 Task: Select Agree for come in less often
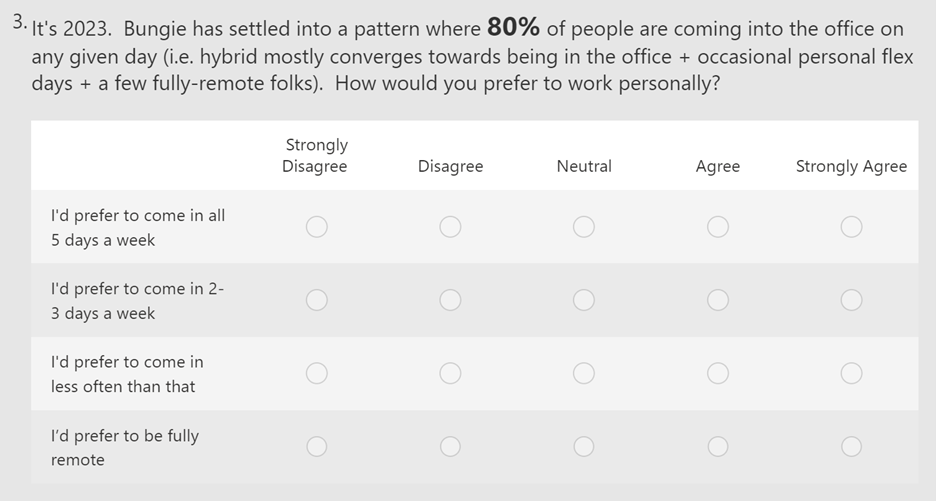tap(718, 373)
